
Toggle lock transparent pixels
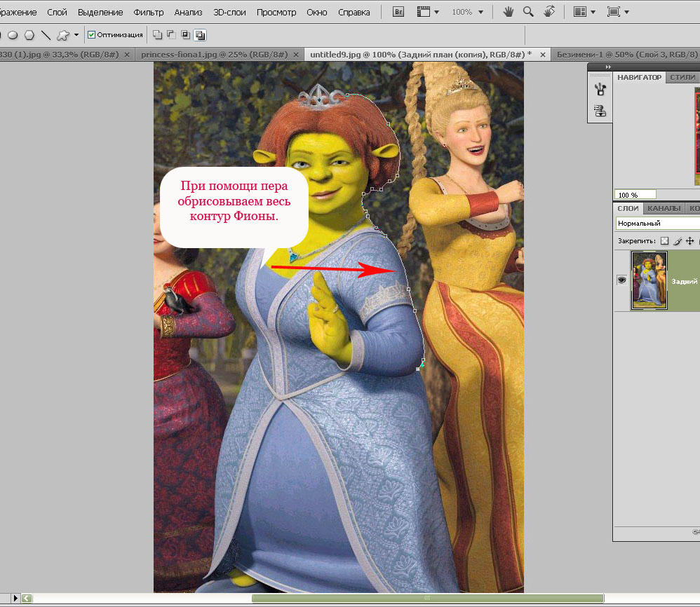665,241
